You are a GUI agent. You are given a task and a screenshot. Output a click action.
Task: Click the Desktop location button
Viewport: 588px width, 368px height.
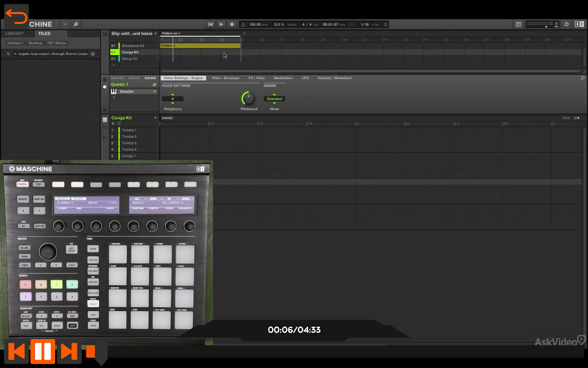tap(35, 43)
